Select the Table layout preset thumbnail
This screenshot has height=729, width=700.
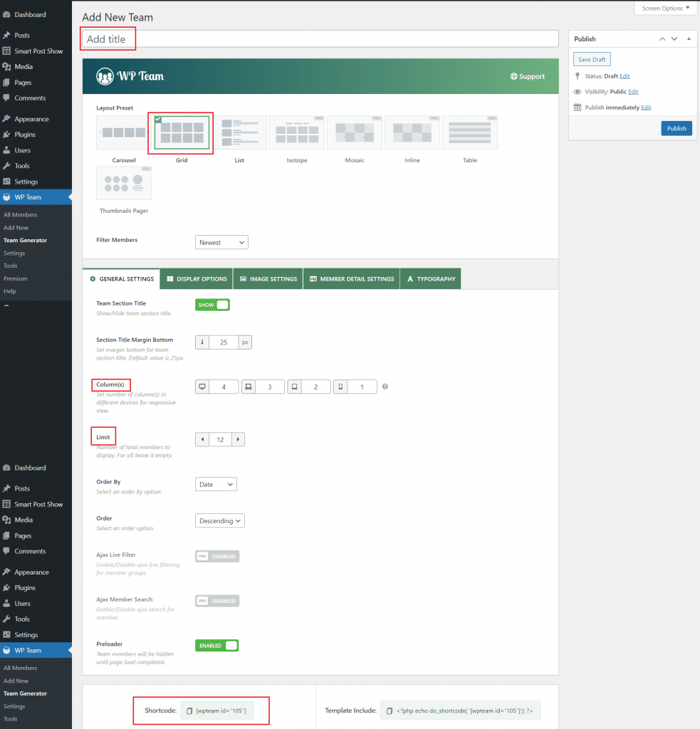pyautogui.click(x=470, y=132)
